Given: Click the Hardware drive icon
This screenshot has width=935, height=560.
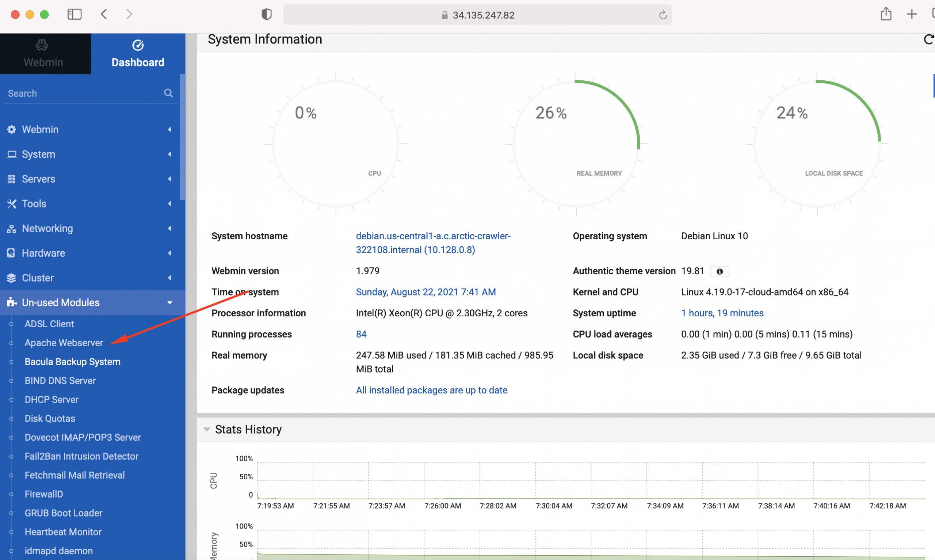Looking at the screenshot, I should coord(11,253).
